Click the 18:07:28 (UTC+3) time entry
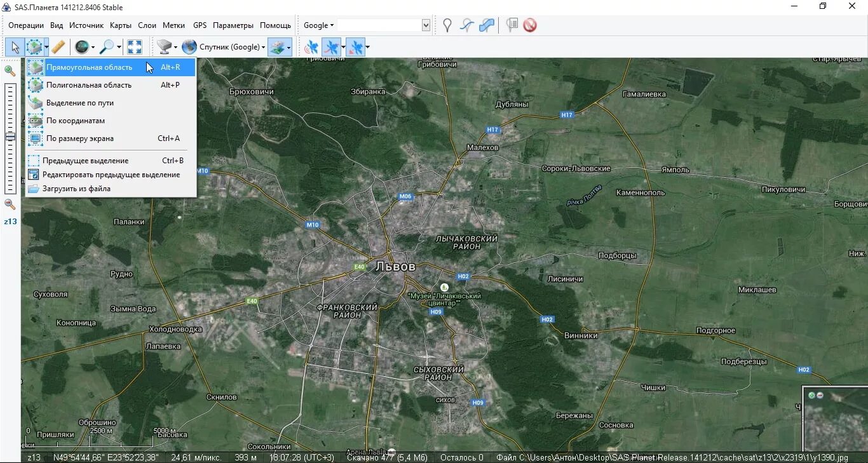868x463 pixels. [x=302, y=457]
